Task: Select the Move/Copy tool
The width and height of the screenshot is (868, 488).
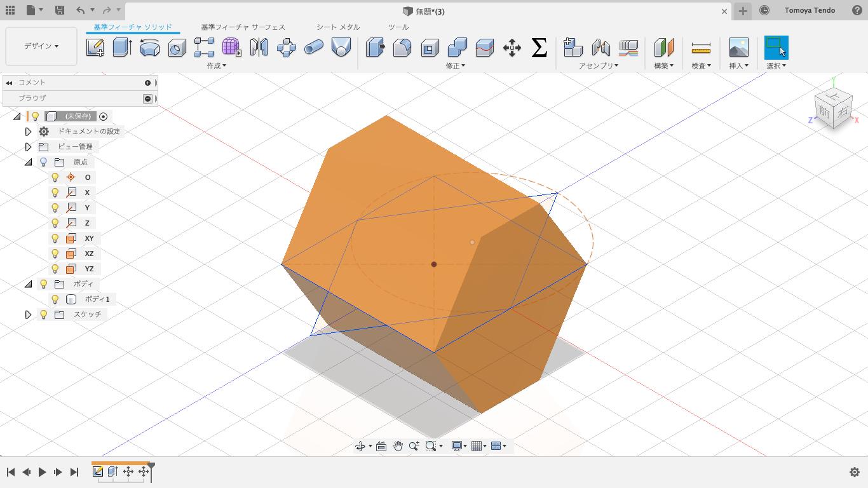Action: pos(512,48)
